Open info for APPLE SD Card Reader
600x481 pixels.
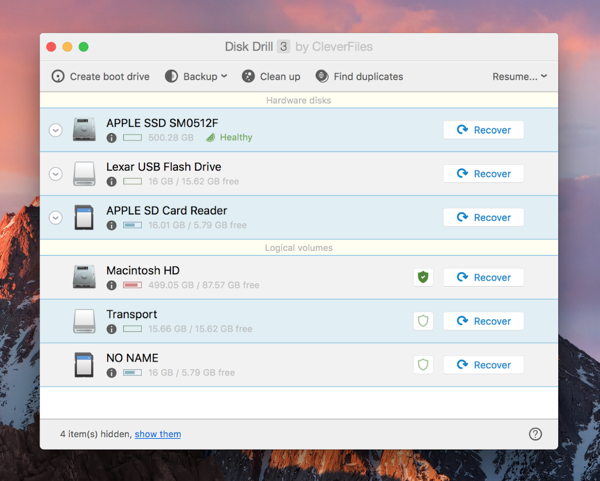click(x=111, y=225)
